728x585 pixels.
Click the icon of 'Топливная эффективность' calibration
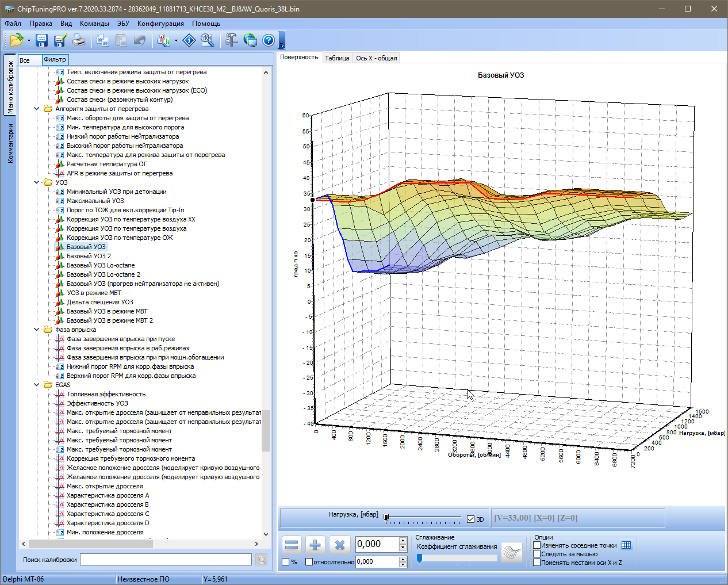click(x=60, y=394)
